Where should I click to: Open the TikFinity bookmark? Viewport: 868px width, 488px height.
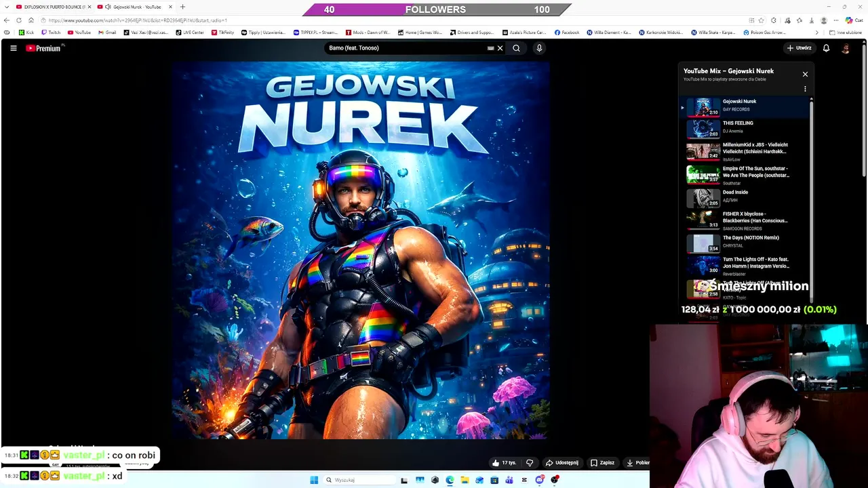[x=222, y=33]
